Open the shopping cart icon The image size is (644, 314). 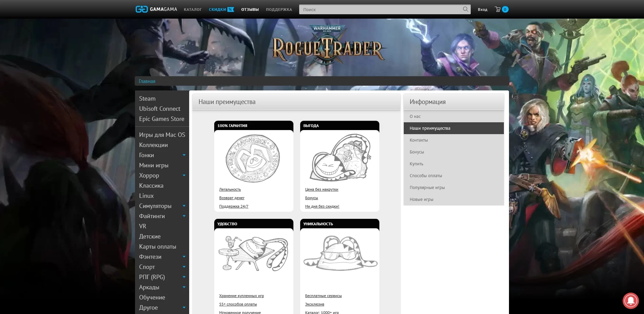pos(497,9)
